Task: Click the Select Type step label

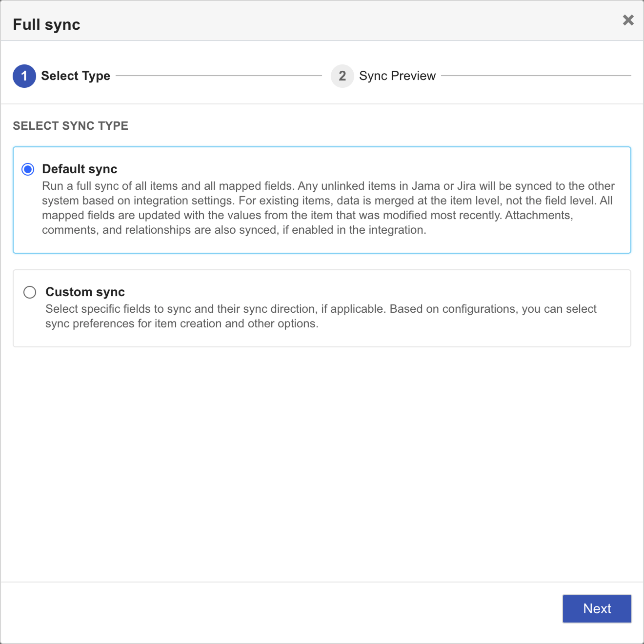Action: (x=75, y=76)
